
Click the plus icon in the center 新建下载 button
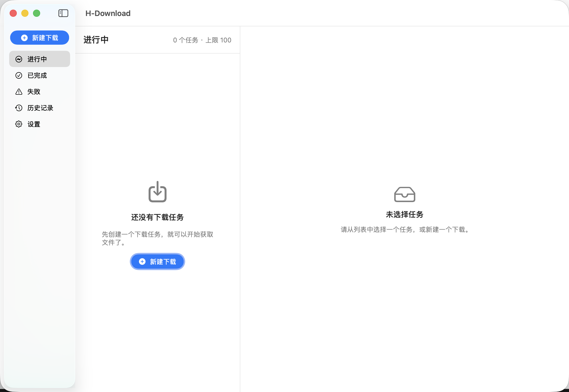pos(142,262)
